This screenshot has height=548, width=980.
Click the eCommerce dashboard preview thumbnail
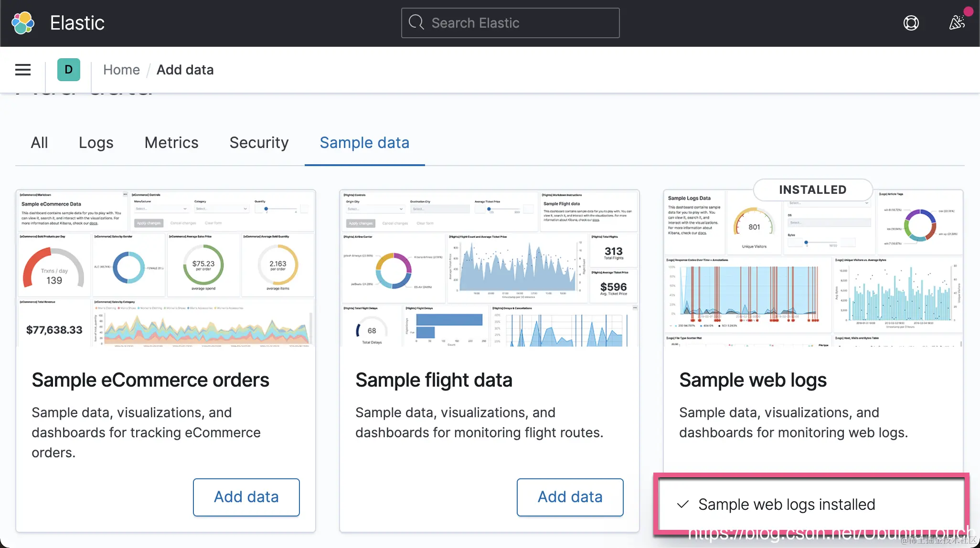tap(166, 268)
